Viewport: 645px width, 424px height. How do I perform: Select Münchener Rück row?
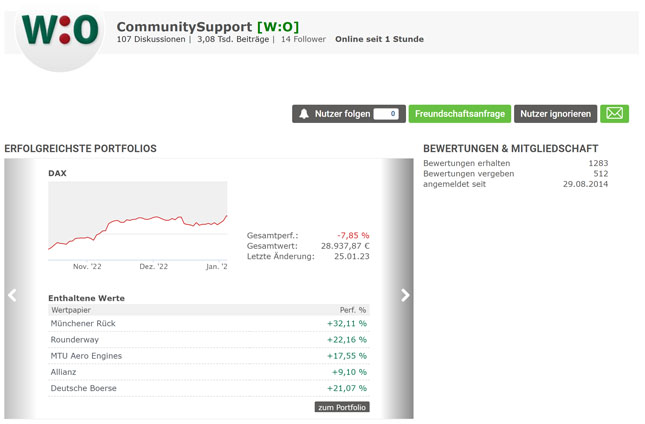coord(209,324)
